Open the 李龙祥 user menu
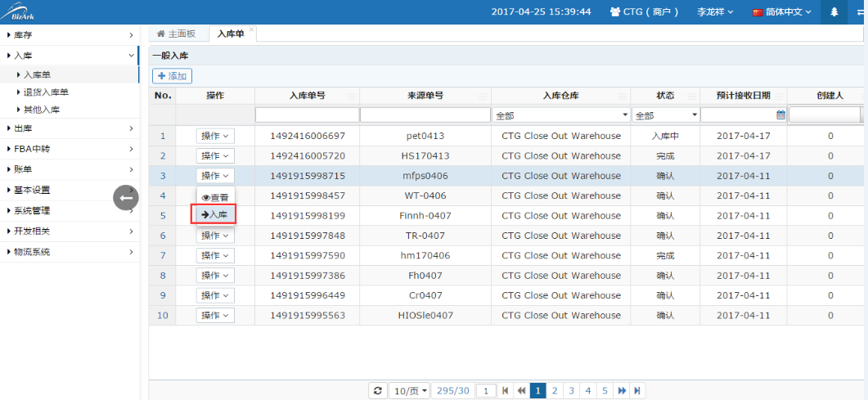Screen dimensions: 868x400 715,11
